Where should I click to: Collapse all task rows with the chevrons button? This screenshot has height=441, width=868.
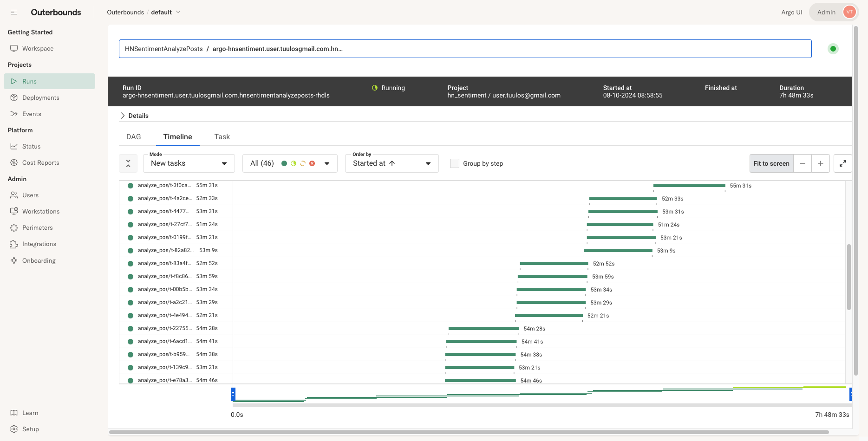click(x=128, y=163)
